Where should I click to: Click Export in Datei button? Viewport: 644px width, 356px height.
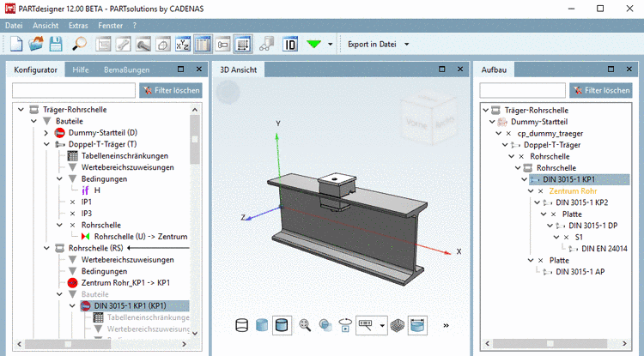click(372, 45)
